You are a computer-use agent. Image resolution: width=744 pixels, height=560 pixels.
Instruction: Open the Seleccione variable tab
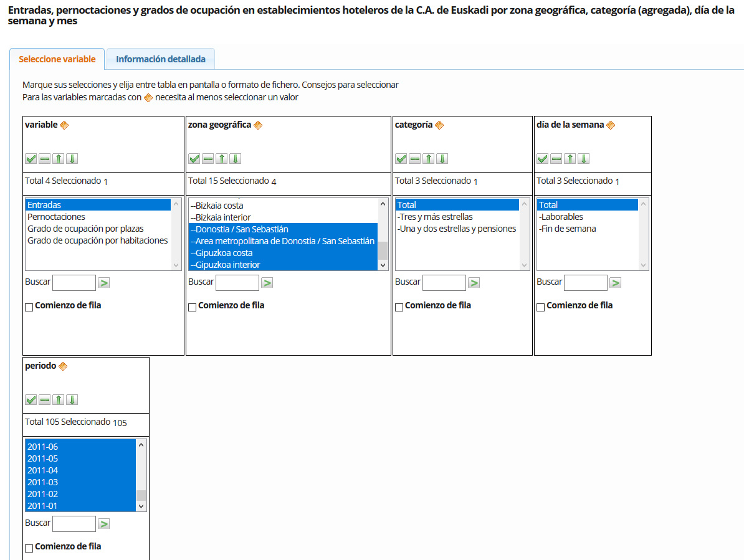[x=57, y=59]
